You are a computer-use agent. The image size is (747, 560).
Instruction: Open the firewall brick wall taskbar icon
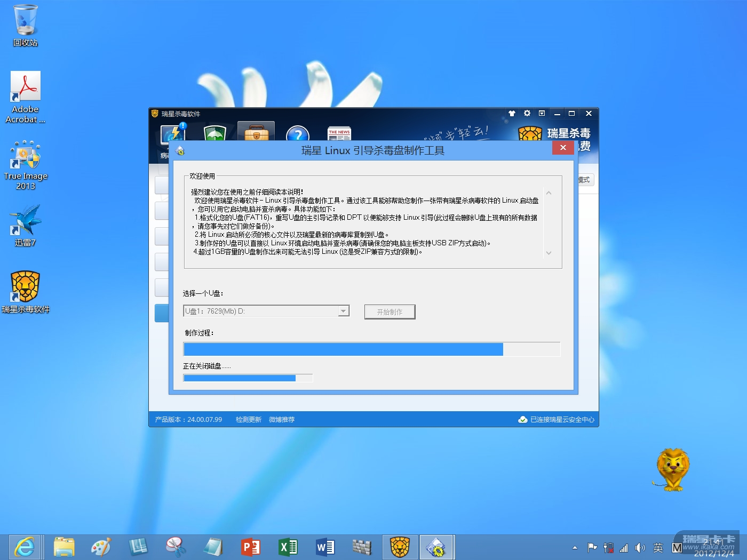[x=362, y=547]
